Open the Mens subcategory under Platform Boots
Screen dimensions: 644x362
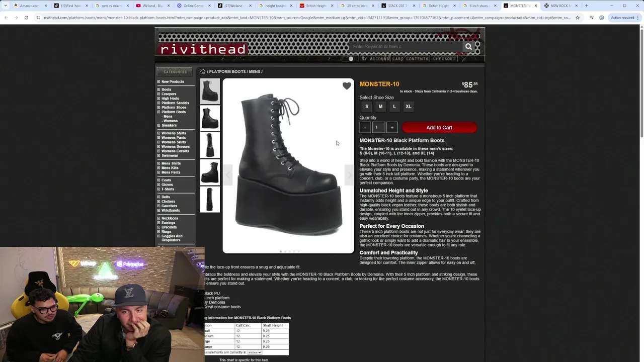click(x=168, y=116)
